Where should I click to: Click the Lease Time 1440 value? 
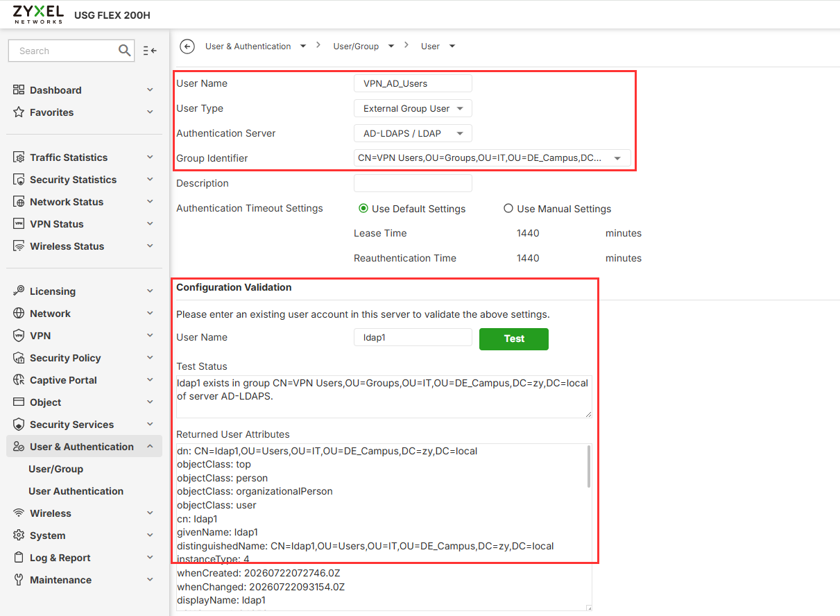tap(528, 233)
